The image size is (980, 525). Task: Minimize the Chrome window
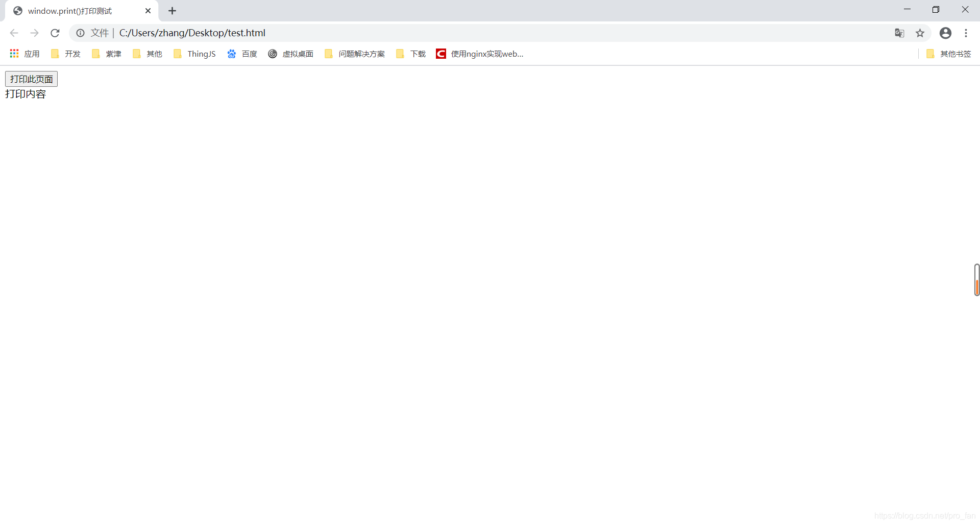coord(907,9)
